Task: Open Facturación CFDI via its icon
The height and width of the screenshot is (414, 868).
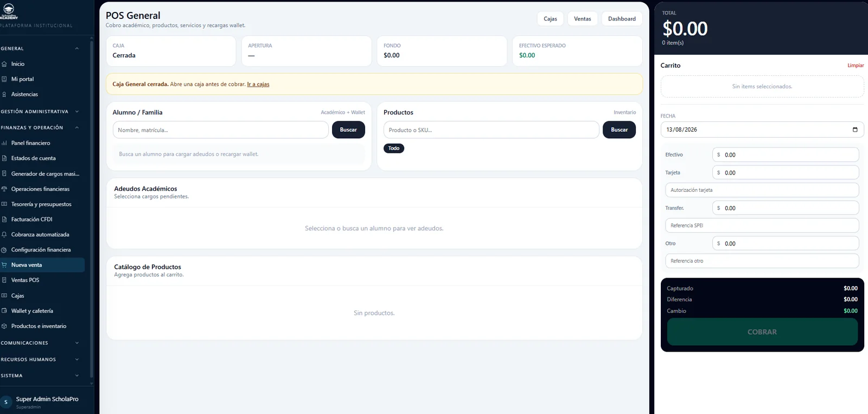Action: tap(4, 219)
